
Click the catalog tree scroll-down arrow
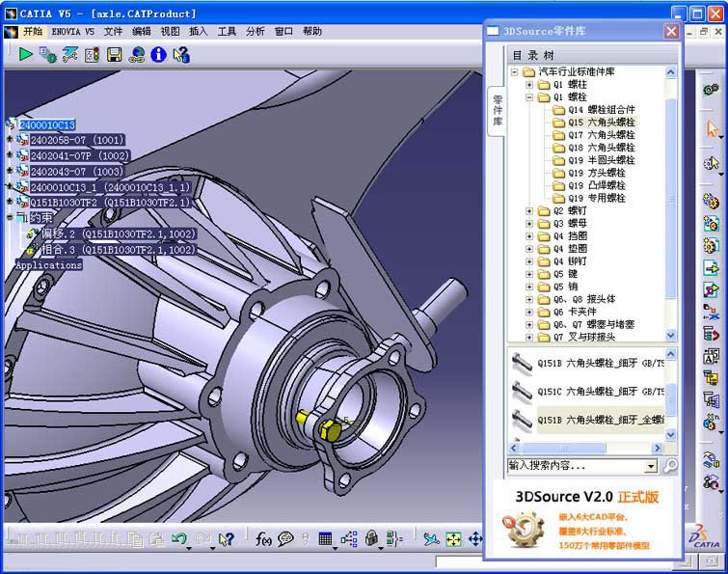[x=671, y=335]
